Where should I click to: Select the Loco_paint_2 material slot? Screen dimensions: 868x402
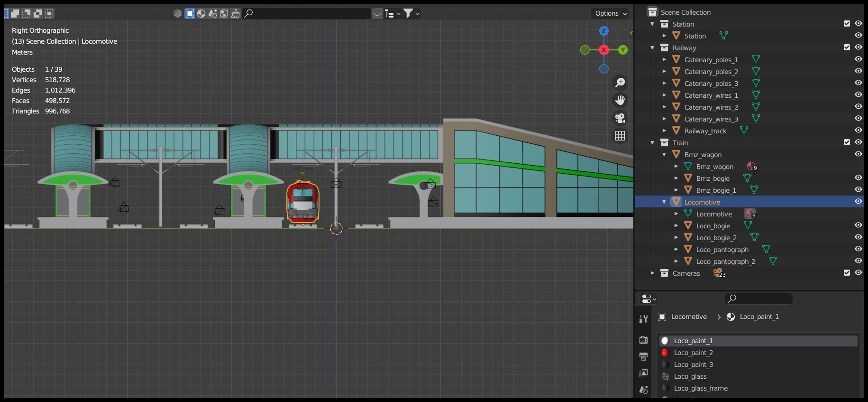coord(758,353)
